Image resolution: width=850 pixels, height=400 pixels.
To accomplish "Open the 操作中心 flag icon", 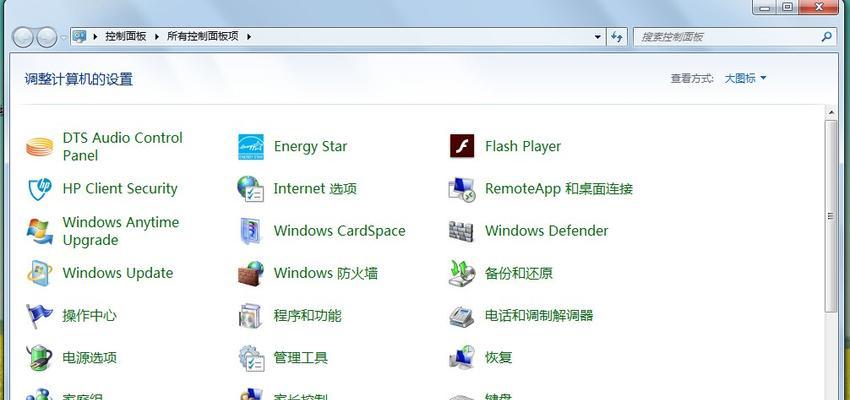I will click(39, 315).
